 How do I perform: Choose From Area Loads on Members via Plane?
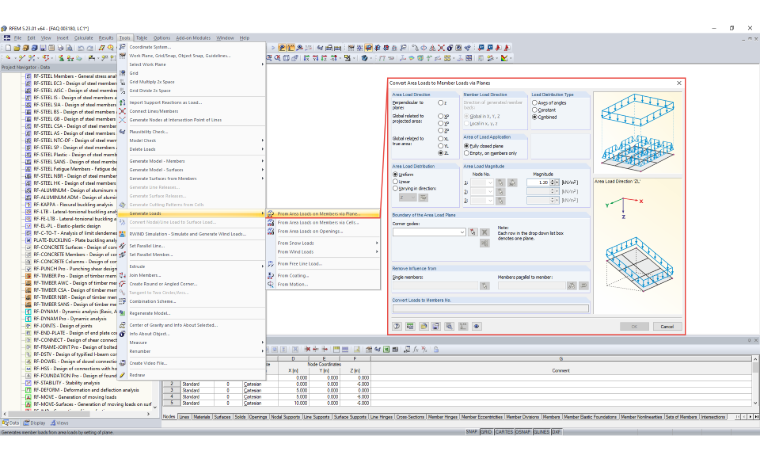click(323, 213)
